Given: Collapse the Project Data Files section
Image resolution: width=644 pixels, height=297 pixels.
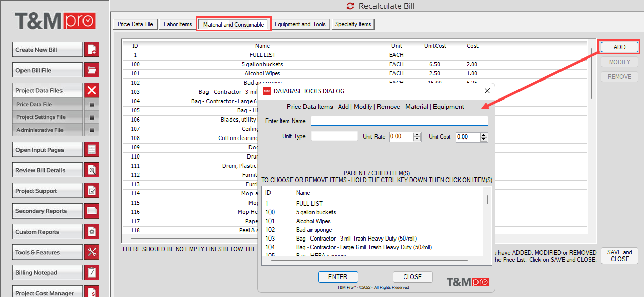Looking at the screenshot, I should [48, 90].
